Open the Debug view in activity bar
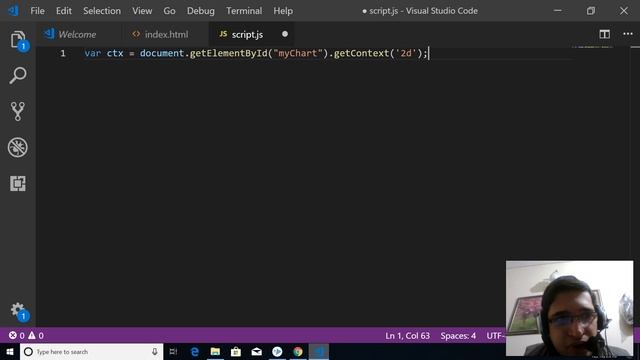This screenshot has width=640, height=360. [18, 147]
